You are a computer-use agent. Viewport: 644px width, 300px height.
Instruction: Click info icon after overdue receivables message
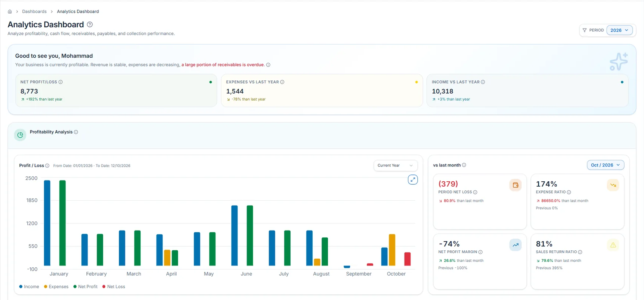tap(268, 65)
